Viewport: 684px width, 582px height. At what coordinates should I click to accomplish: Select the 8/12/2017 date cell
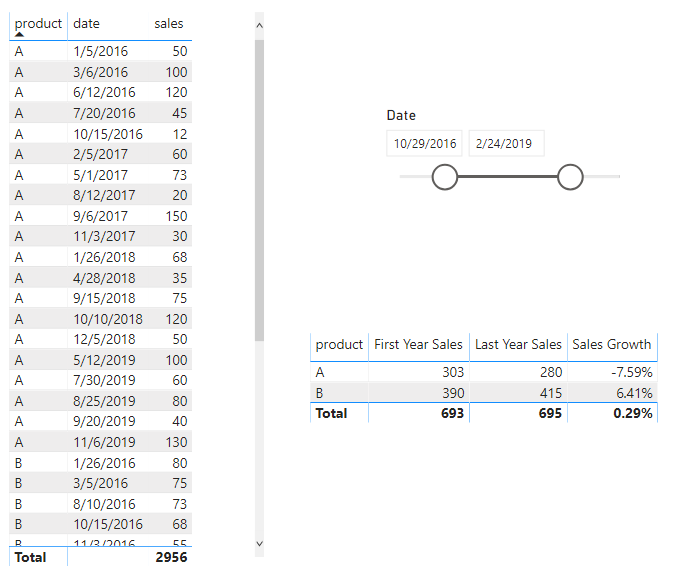tap(104, 195)
